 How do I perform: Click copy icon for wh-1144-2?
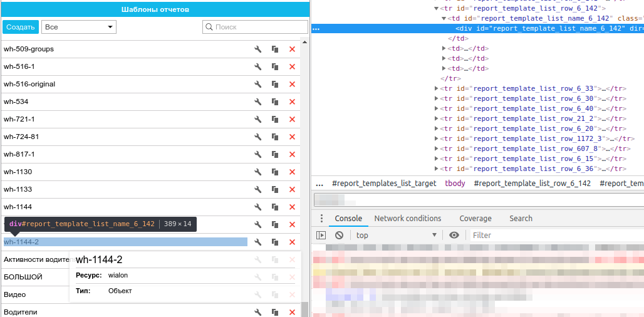(x=275, y=242)
